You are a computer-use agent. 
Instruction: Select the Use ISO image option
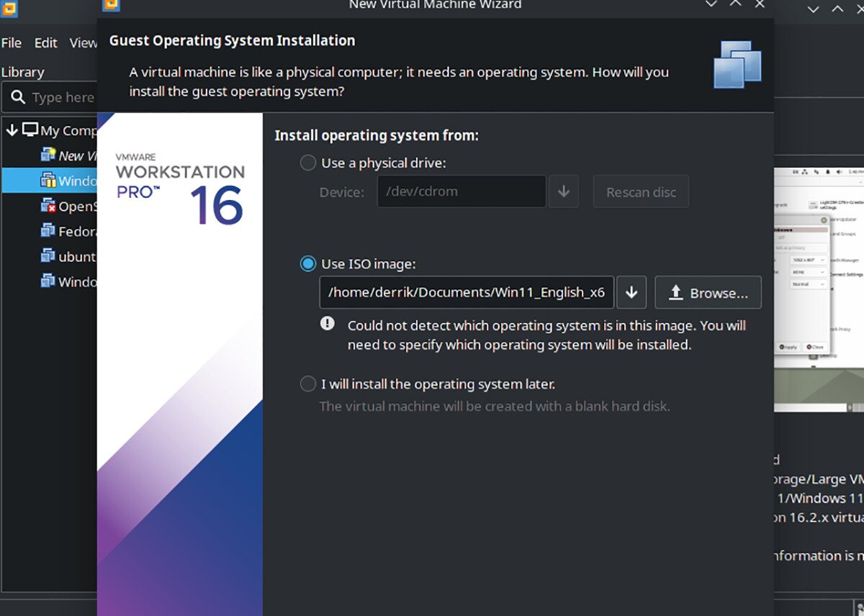[x=308, y=263]
